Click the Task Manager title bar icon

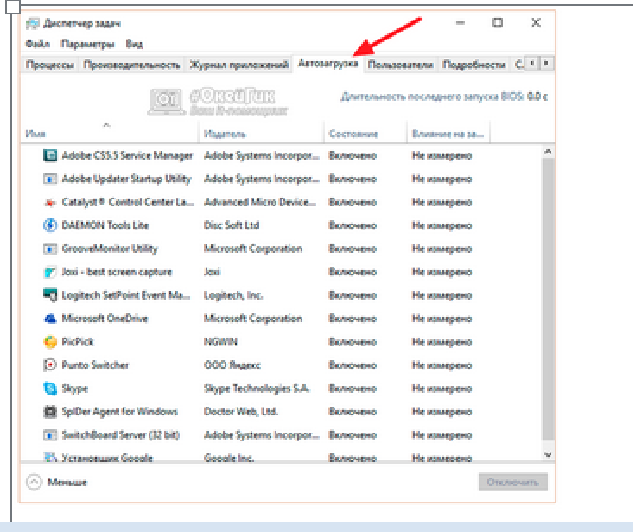tap(33, 23)
